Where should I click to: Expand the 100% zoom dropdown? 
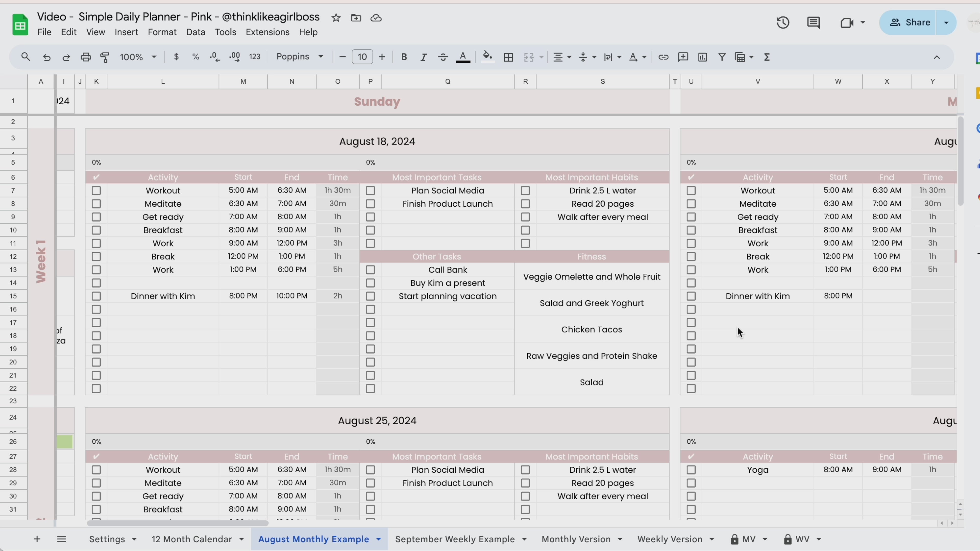[x=138, y=57]
